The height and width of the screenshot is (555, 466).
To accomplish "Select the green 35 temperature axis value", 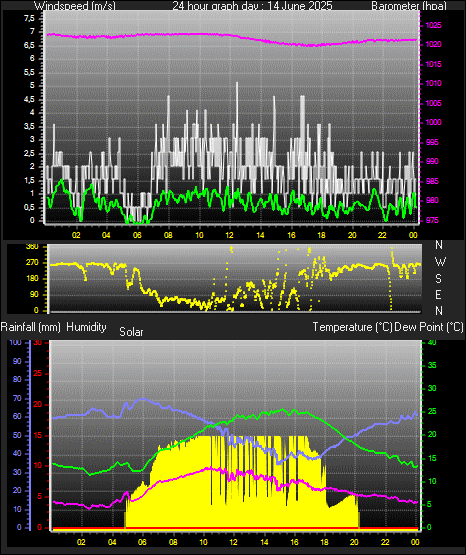I will pos(432,365).
